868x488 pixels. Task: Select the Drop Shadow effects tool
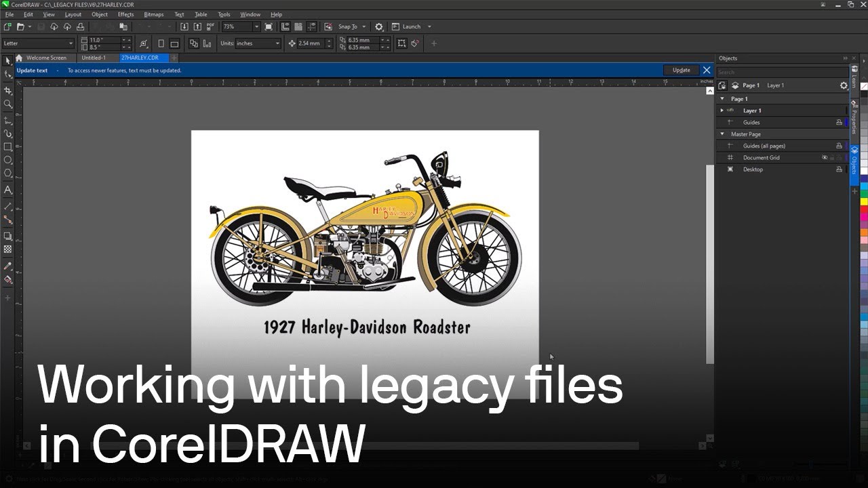[x=7, y=236]
